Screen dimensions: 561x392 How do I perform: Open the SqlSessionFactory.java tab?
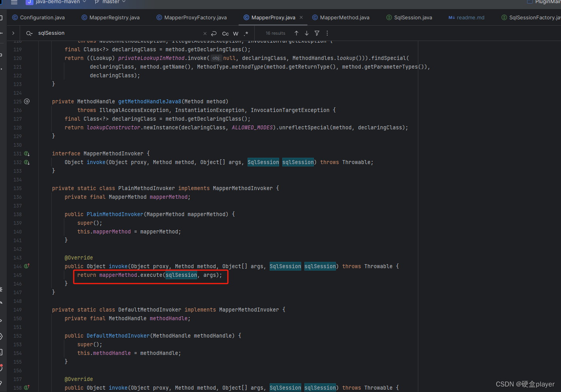pos(531,17)
